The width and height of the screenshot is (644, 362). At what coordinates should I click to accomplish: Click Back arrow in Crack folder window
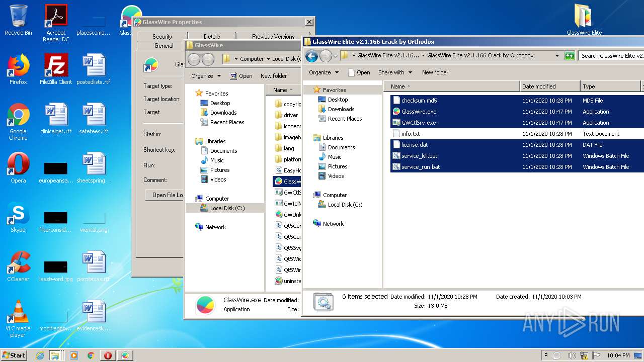click(x=311, y=56)
